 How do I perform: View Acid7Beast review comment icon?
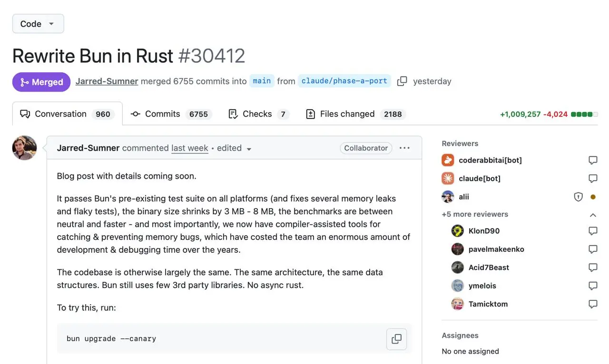[x=593, y=268]
